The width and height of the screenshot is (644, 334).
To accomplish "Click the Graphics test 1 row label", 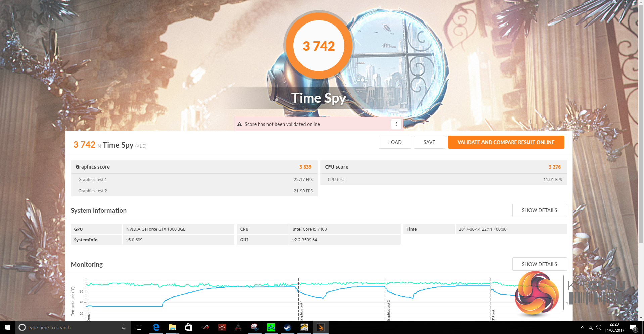I will 93,180.
